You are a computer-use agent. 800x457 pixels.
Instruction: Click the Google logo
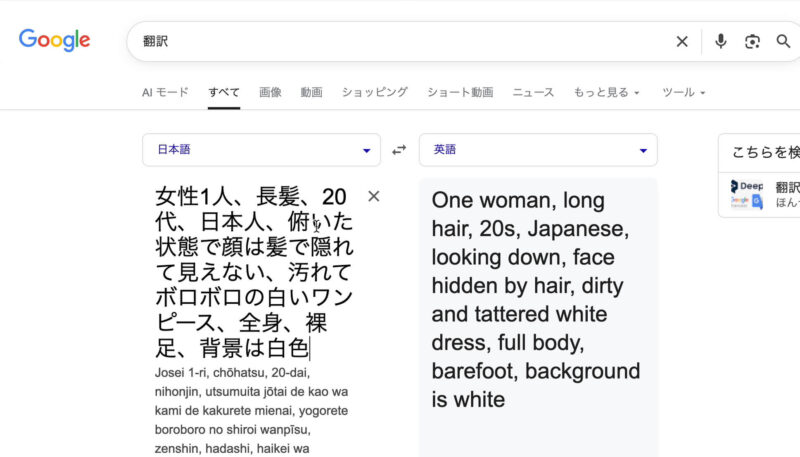55,40
